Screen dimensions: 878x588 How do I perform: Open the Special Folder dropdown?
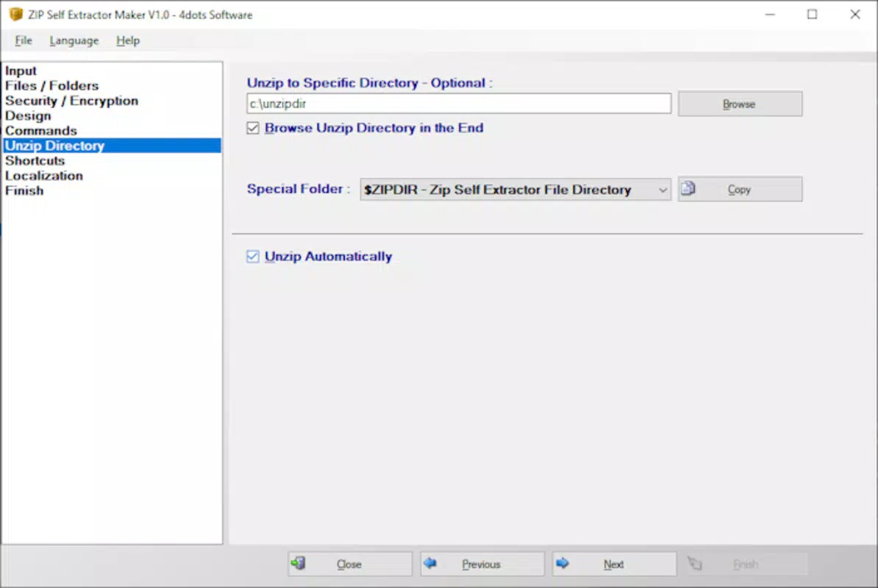coord(515,190)
